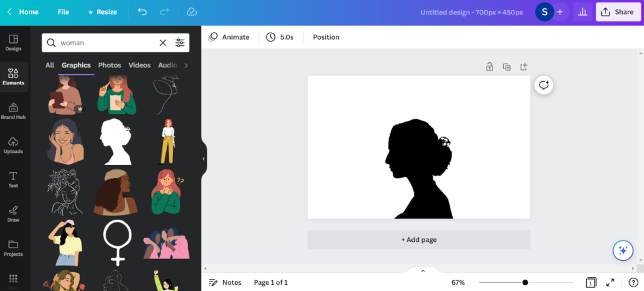The image size is (644, 291).
Task: Open the Projects sidebar panel
Action: pyautogui.click(x=13, y=248)
